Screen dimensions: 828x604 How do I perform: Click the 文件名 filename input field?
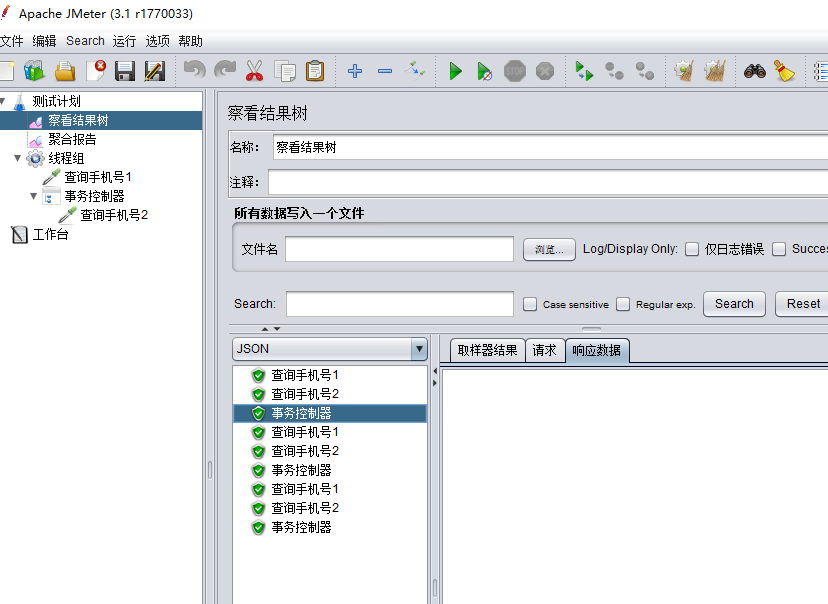tap(399, 249)
